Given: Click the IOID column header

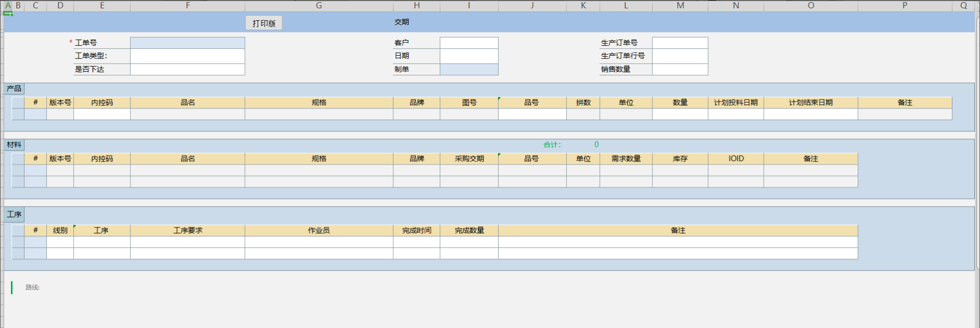Looking at the screenshot, I should [736, 159].
